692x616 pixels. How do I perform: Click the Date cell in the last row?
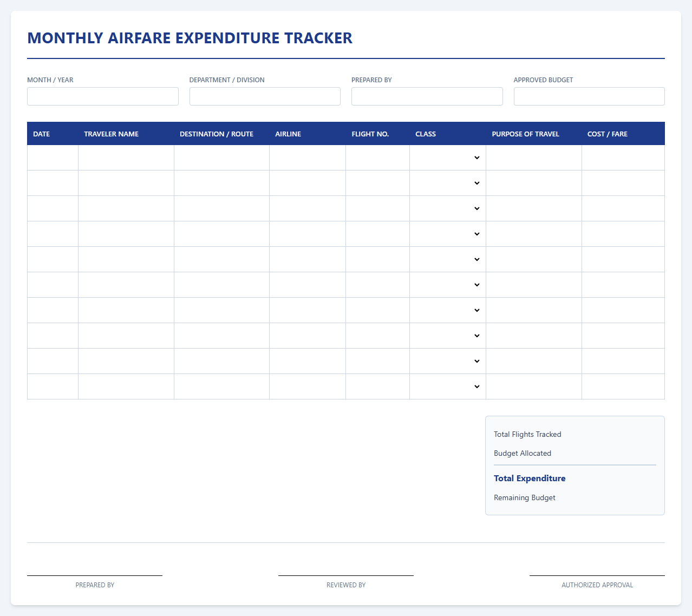click(53, 386)
